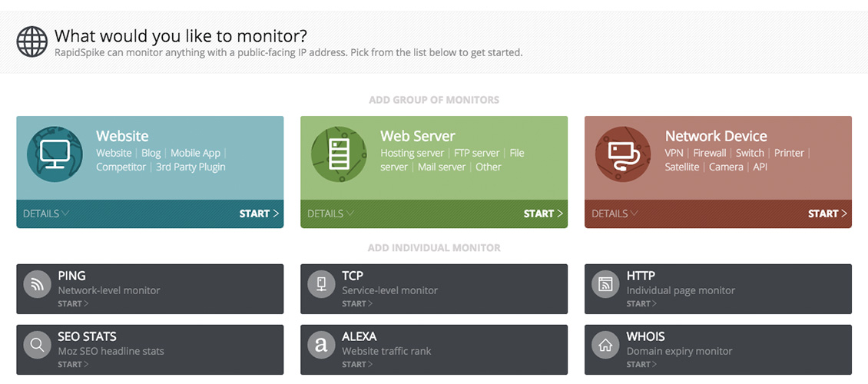Click 'Domain expiry monitor' description
The image size is (868, 384).
click(x=679, y=351)
